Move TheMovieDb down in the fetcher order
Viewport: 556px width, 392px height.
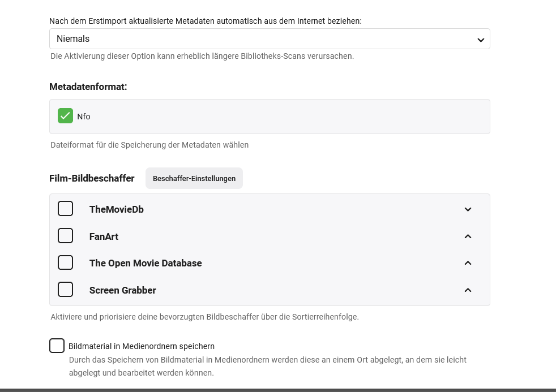coord(468,209)
